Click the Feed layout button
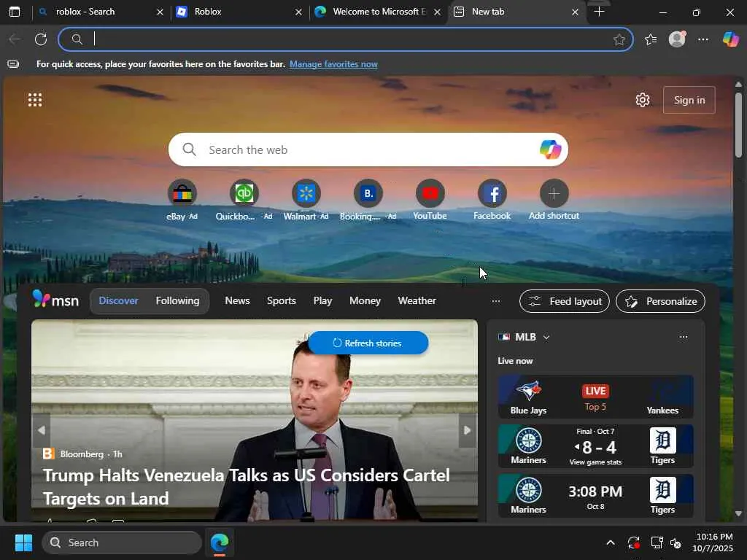Image resolution: width=747 pixels, height=560 pixels. [x=565, y=301]
